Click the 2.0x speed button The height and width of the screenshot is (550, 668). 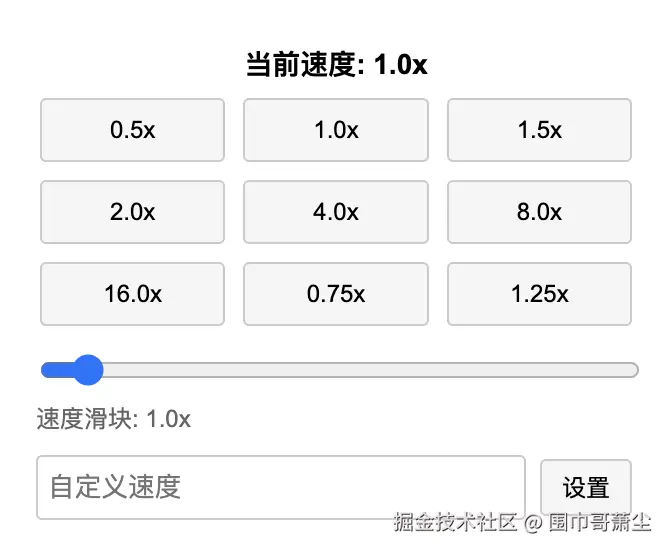pyautogui.click(x=132, y=212)
